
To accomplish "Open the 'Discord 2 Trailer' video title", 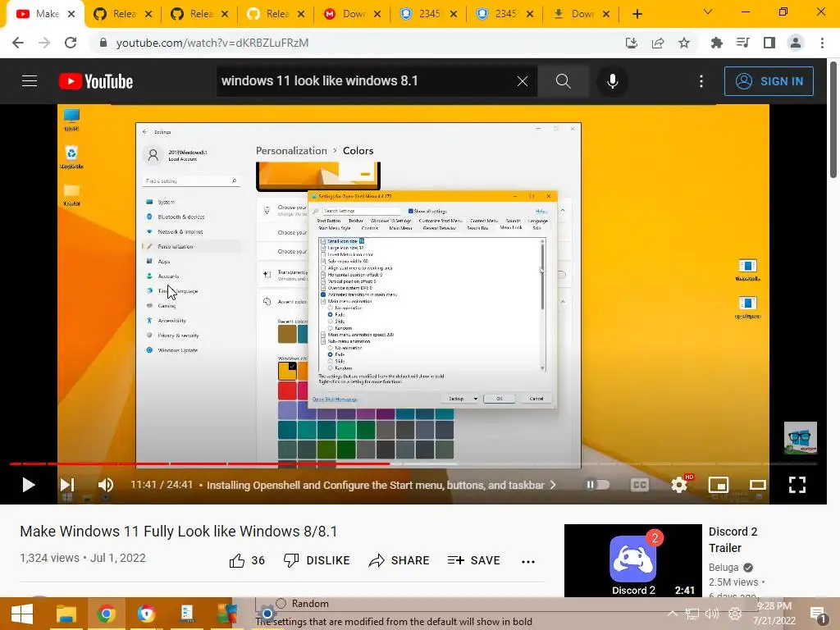I will [733, 540].
